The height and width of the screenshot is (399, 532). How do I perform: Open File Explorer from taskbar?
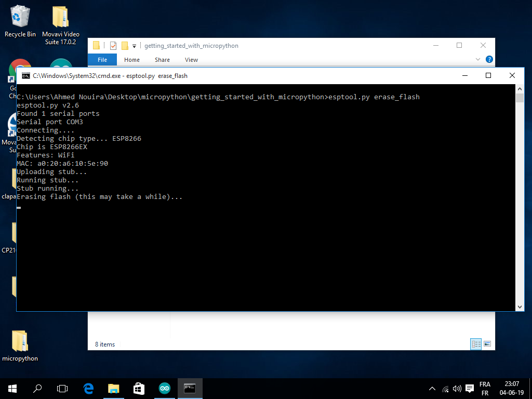point(114,389)
